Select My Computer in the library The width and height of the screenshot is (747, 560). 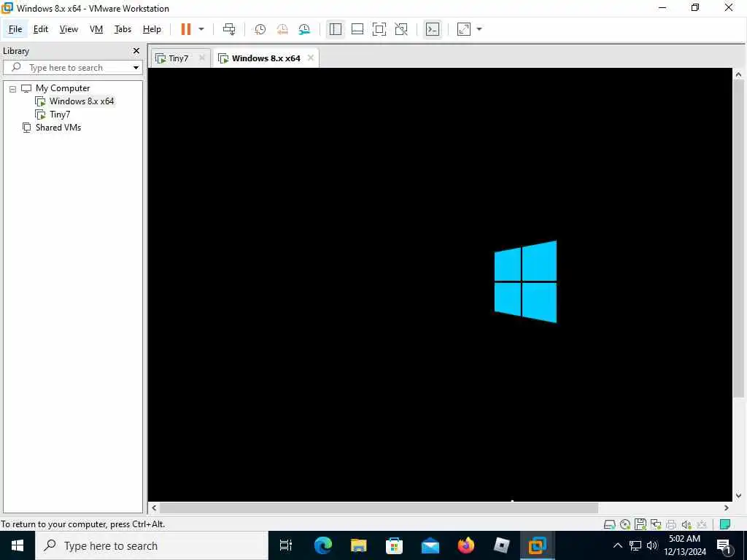(x=63, y=88)
